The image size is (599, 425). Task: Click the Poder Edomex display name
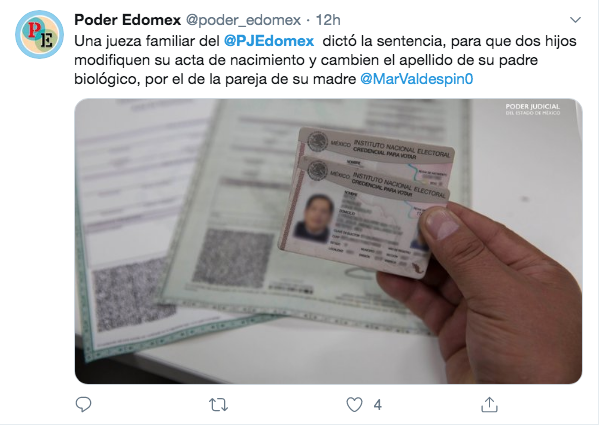(x=127, y=20)
